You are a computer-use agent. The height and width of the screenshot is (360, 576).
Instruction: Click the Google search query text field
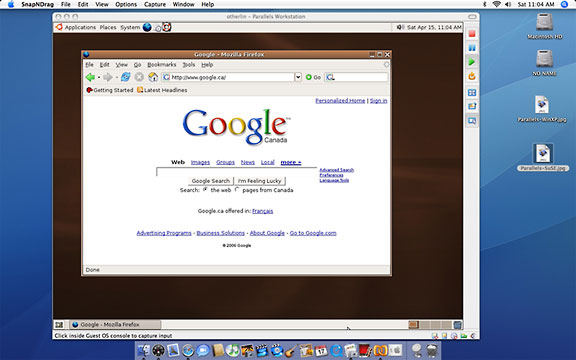(237, 172)
